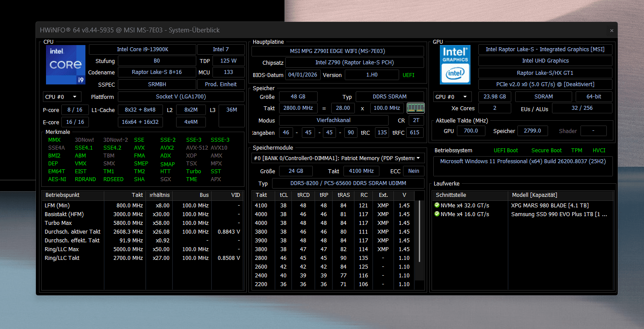Select the Samsung SSD 990 EVO Plus row
Viewport: 644px width, 329px height.
pos(524,214)
